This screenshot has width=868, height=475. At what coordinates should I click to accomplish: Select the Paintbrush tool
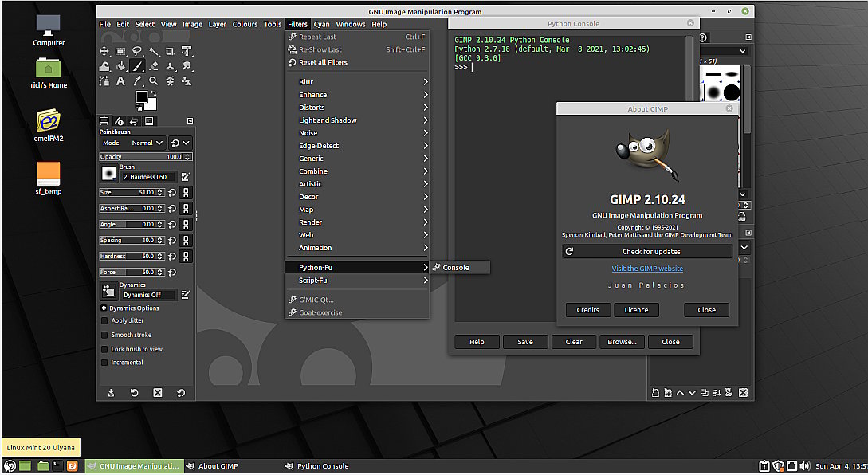(x=137, y=66)
